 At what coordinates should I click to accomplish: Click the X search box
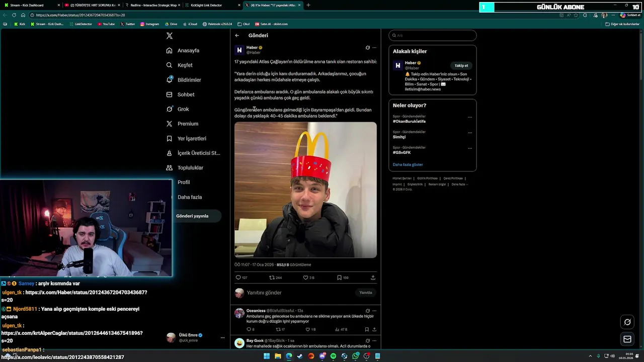tap(432, 35)
